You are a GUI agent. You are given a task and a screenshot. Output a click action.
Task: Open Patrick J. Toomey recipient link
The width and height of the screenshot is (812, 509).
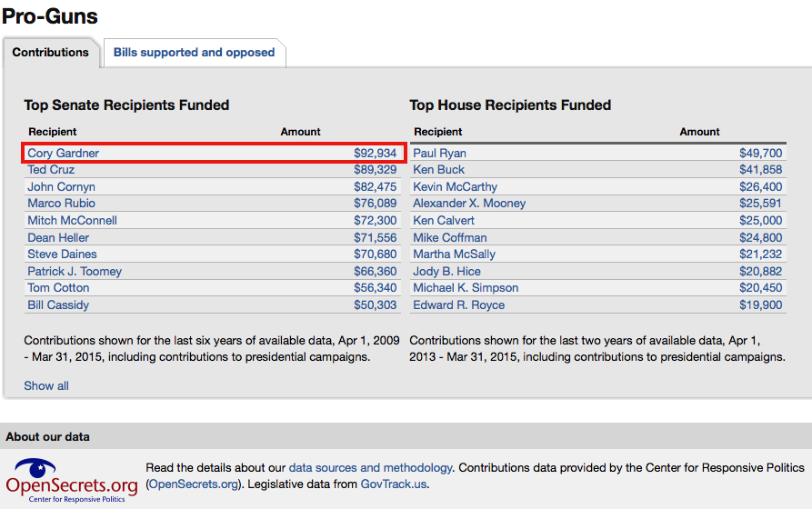tap(75, 272)
